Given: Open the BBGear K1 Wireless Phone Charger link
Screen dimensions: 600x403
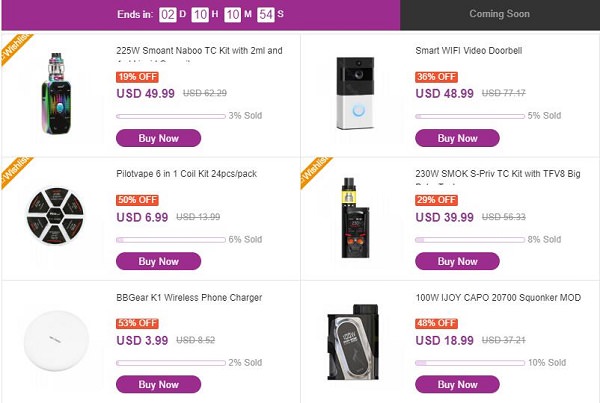Looking at the screenshot, I should pos(189,297).
